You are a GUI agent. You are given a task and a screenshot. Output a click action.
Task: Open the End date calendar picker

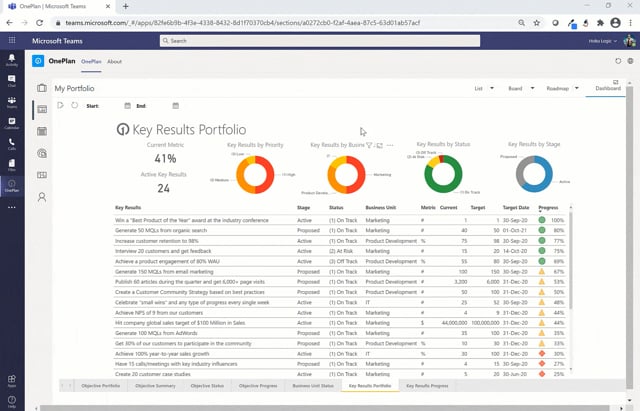176,106
